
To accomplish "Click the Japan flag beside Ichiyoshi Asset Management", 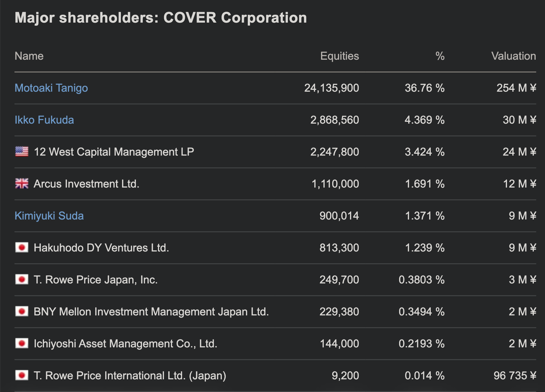I will point(22,343).
